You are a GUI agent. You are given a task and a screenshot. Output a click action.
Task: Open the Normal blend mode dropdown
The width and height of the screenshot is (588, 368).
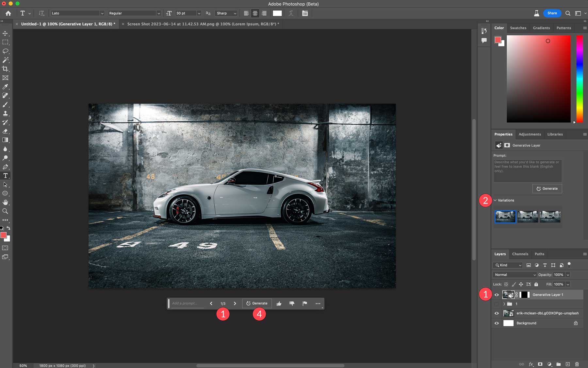pyautogui.click(x=514, y=275)
